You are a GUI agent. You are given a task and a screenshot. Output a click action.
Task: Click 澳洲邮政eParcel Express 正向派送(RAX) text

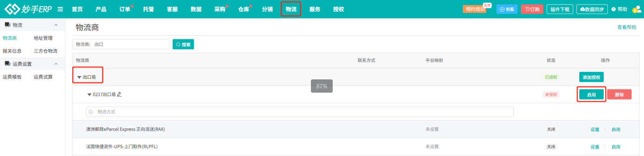pos(125,129)
